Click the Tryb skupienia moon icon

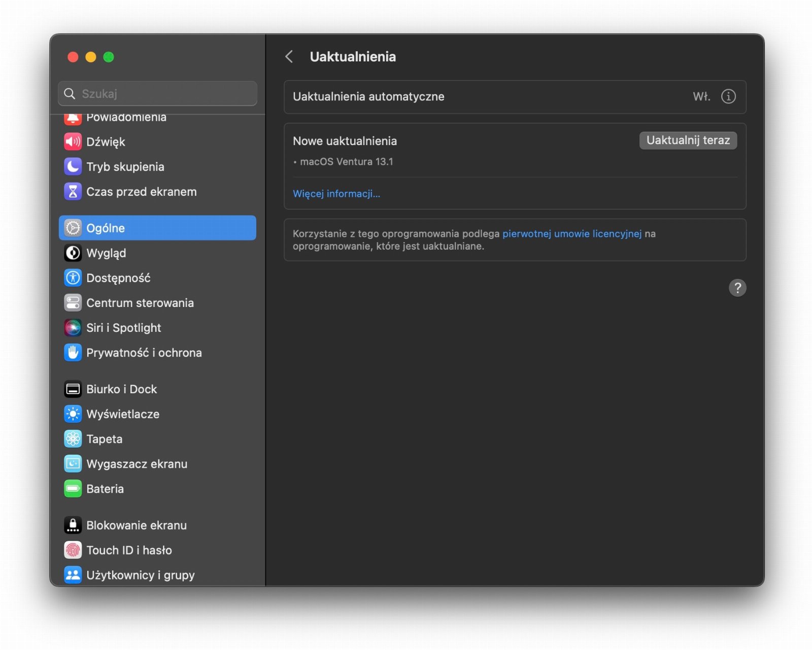coord(73,166)
